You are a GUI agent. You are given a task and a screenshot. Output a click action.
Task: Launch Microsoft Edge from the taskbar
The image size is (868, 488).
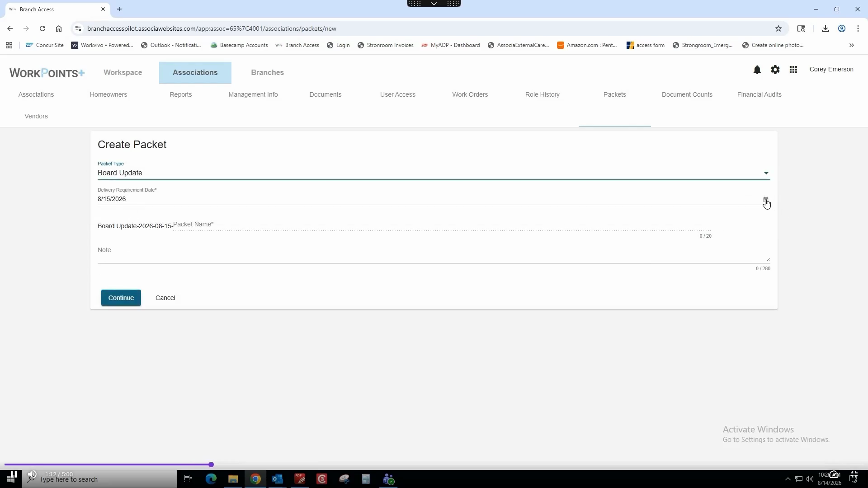[211, 479]
